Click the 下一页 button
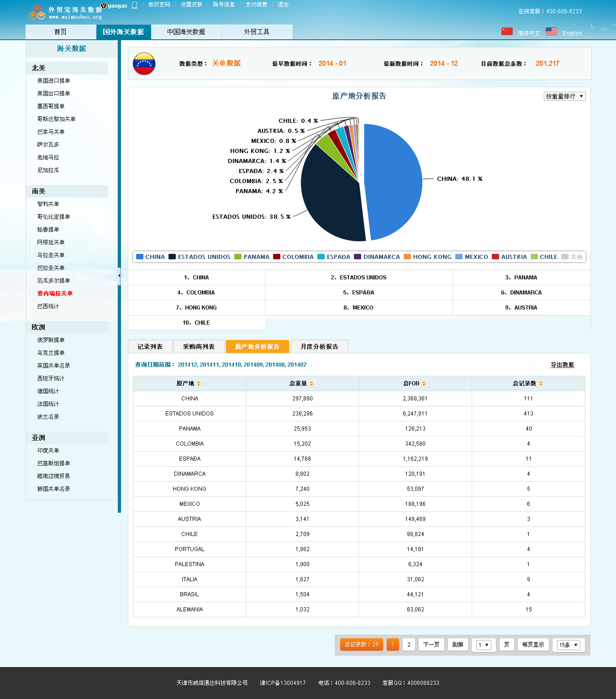This screenshot has height=699, width=616. (431, 645)
